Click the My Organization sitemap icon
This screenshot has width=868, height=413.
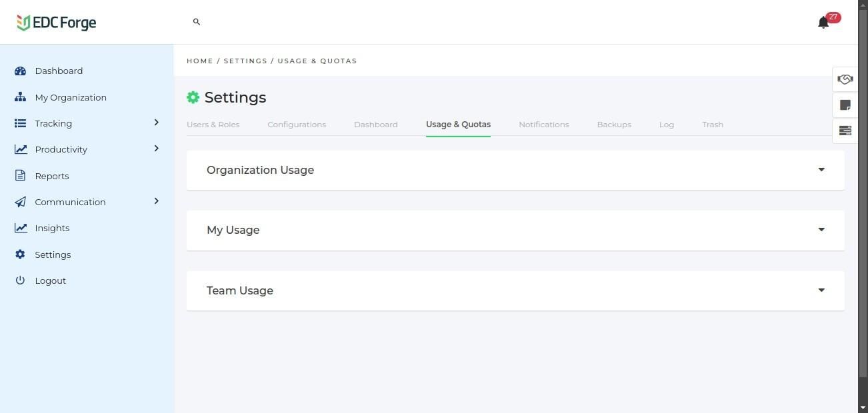20,97
